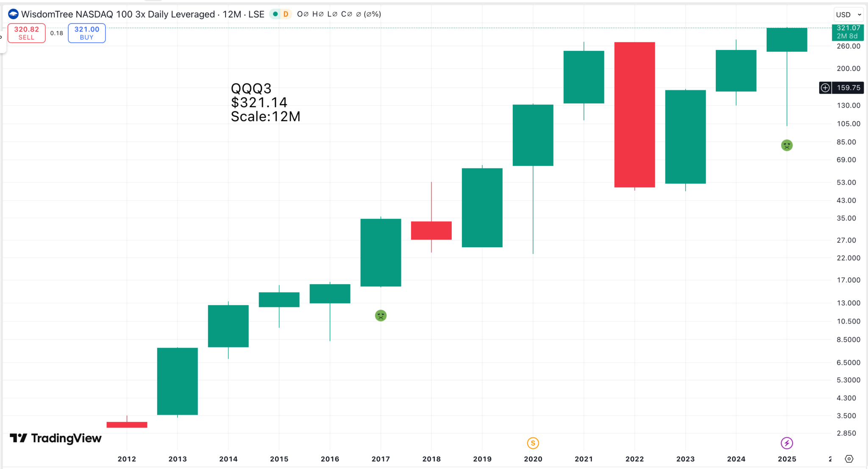This screenshot has height=469, width=868.
Task: Expand the collapsed left panel edge arrow
Action: pos(1,37)
